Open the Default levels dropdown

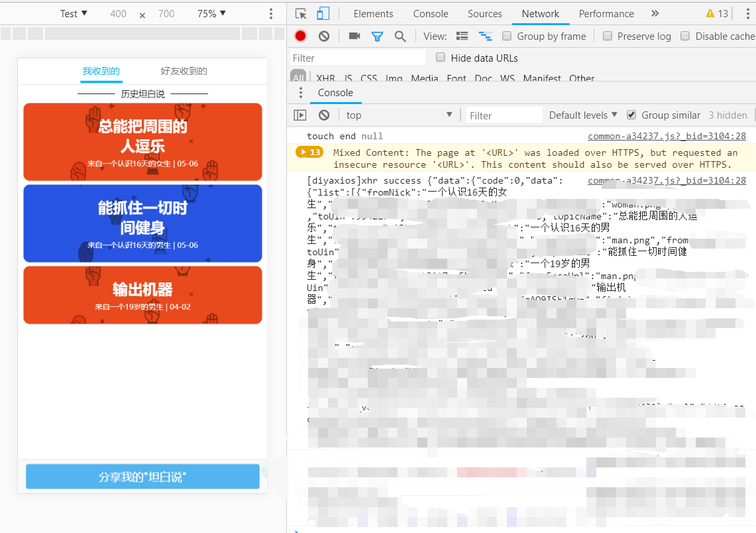pyautogui.click(x=583, y=115)
